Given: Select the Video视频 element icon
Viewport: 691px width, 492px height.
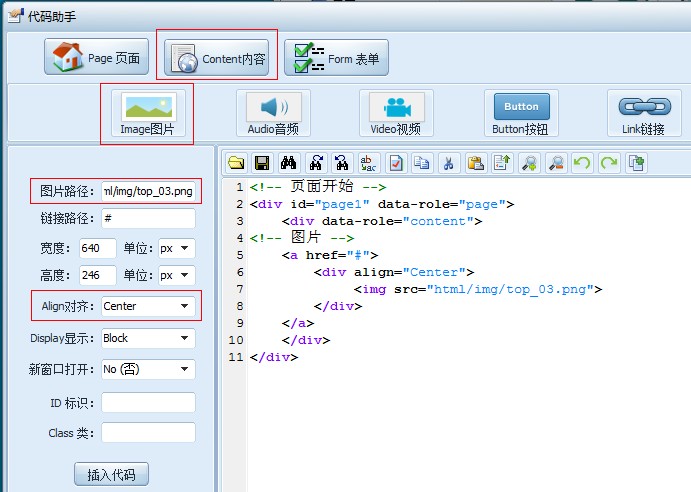Looking at the screenshot, I should [396, 113].
